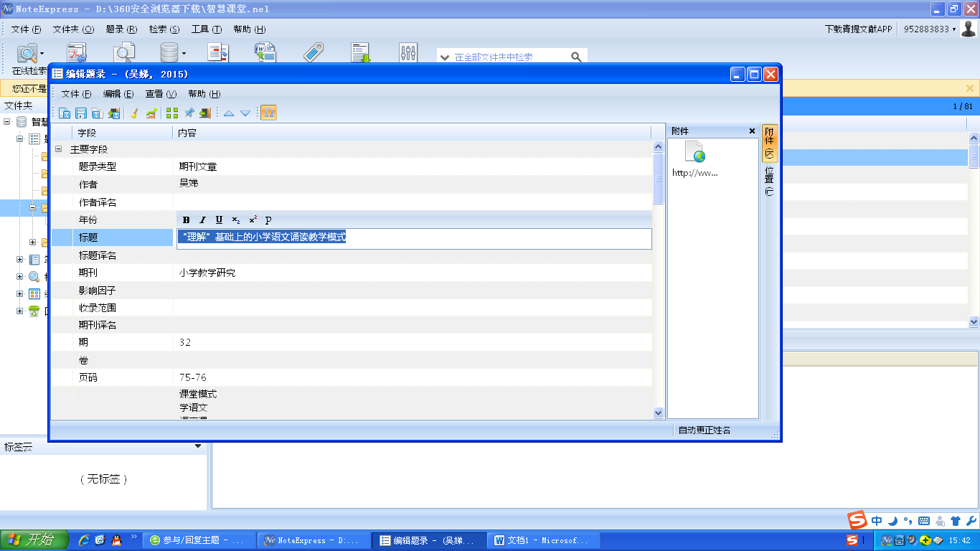
Task: Expand the search node in folder tree
Action: coord(20,277)
